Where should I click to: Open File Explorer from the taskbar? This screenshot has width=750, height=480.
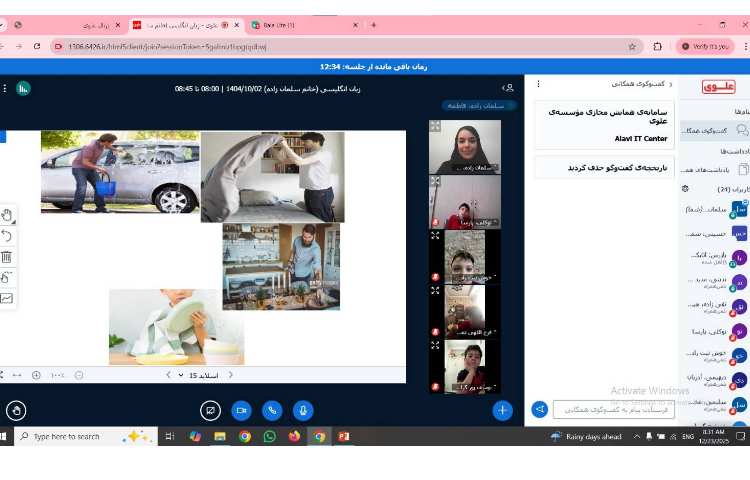(x=220, y=436)
